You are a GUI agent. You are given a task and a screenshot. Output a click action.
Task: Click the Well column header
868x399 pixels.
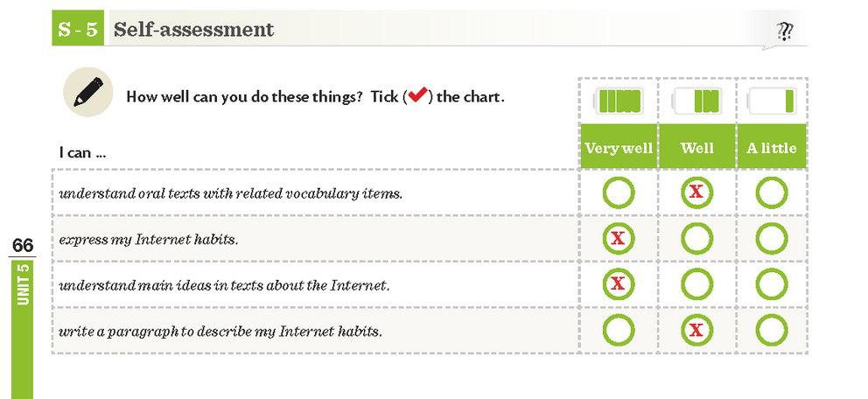[x=697, y=147]
